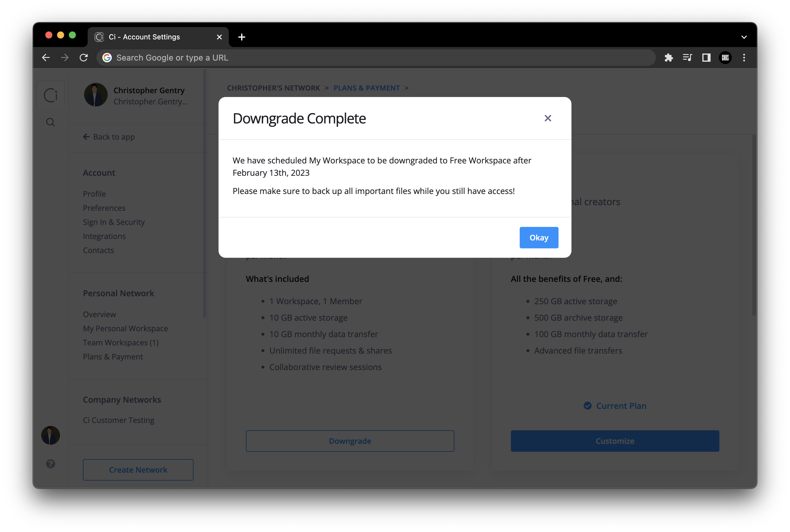Click '250 GB active storage' list item
The width and height of the screenshot is (790, 532).
point(576,301)
